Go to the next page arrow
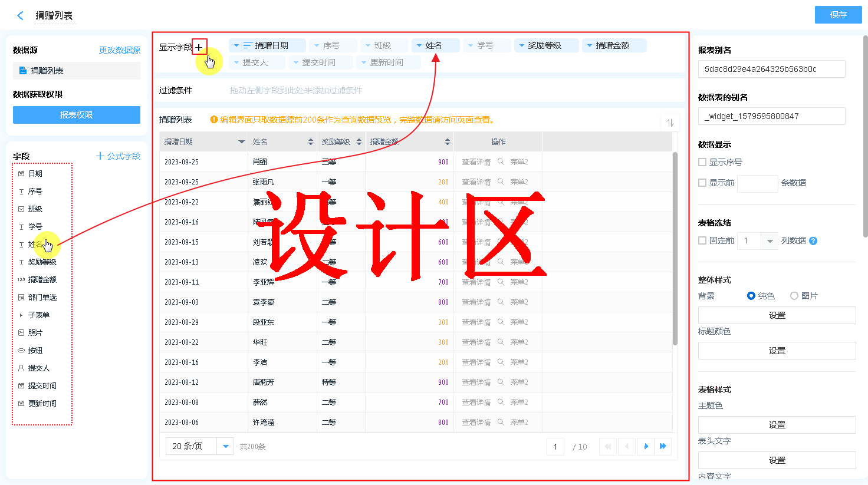 point(646,447)
